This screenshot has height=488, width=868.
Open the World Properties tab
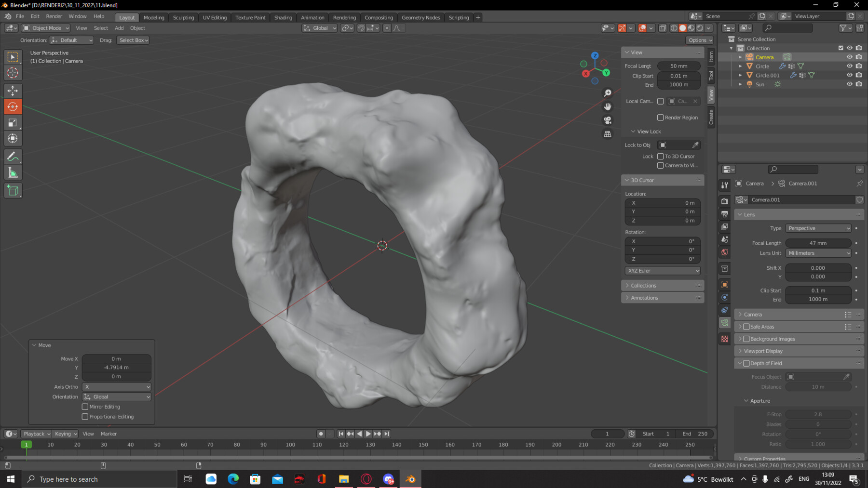tap(724, 252)
